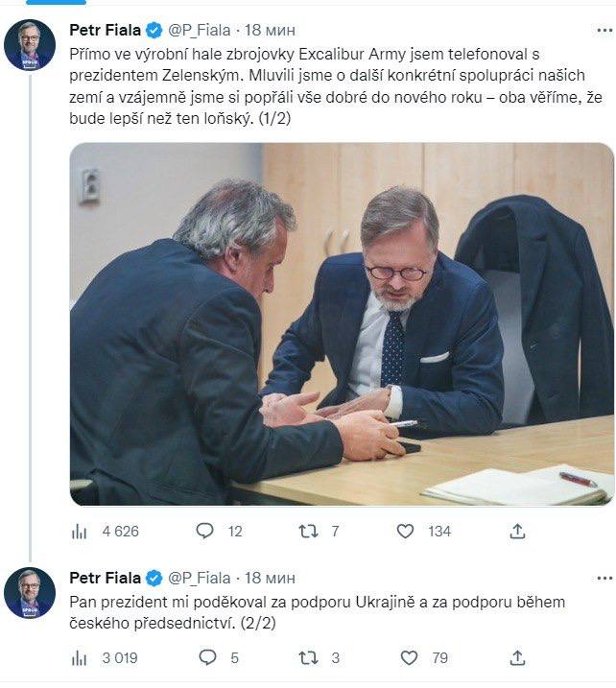
Task: Open more options for the second tweet
Action: click(603, 577)
